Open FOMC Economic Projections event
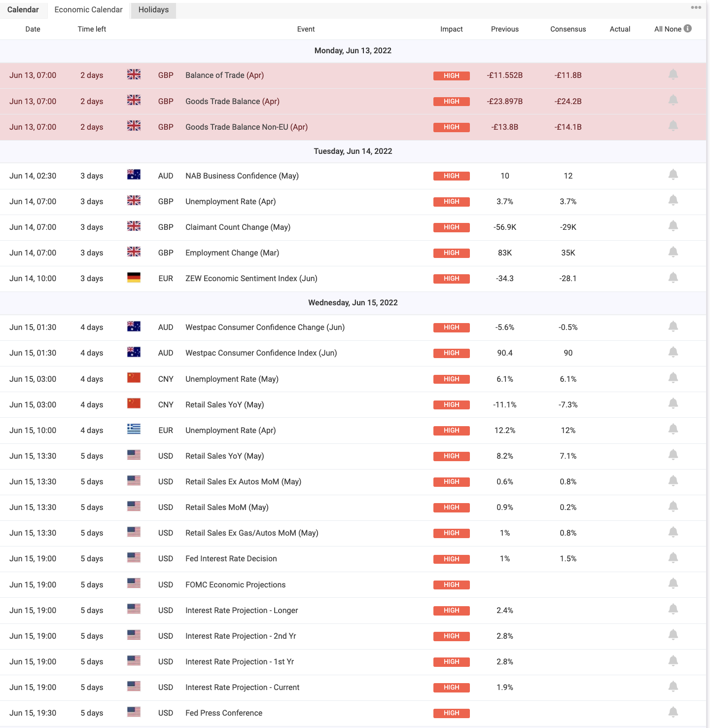 point(236,584)
